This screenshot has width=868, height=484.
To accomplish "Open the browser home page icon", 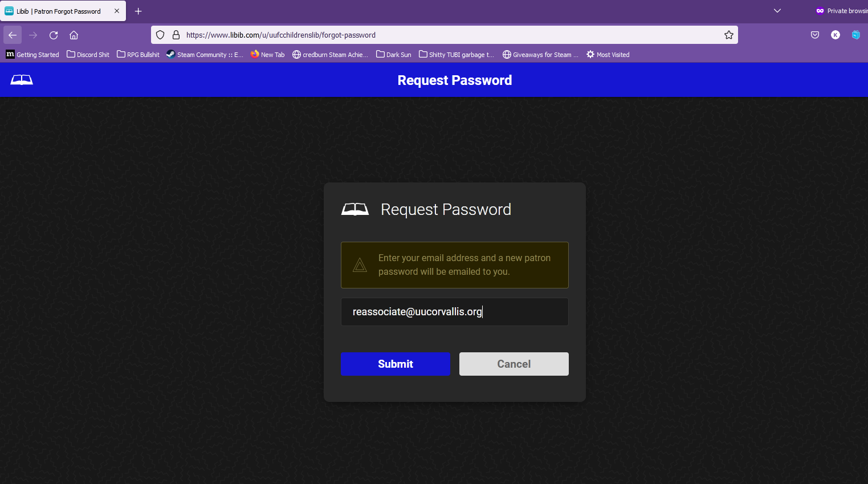I will (x=74, y=35).
